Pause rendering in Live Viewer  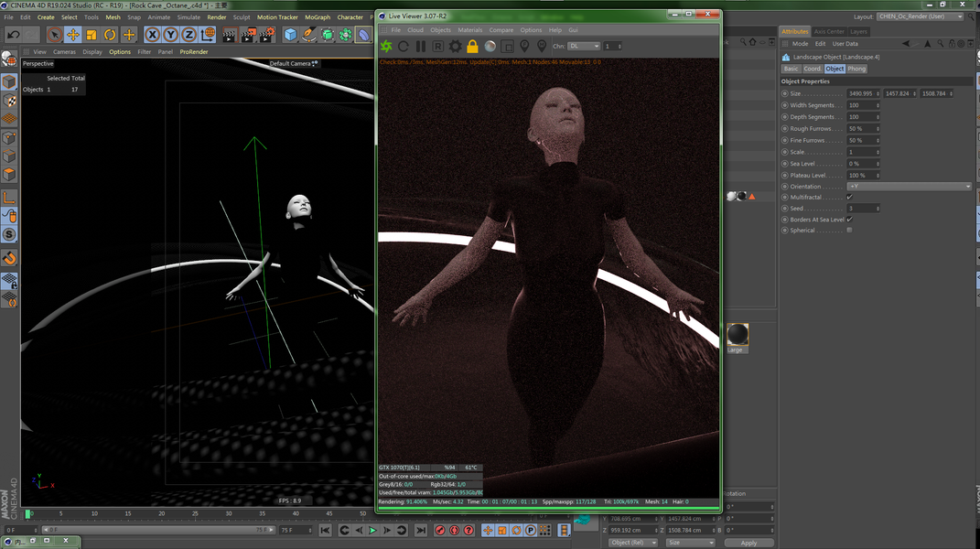pyautogui.click(x=421, y=47)
